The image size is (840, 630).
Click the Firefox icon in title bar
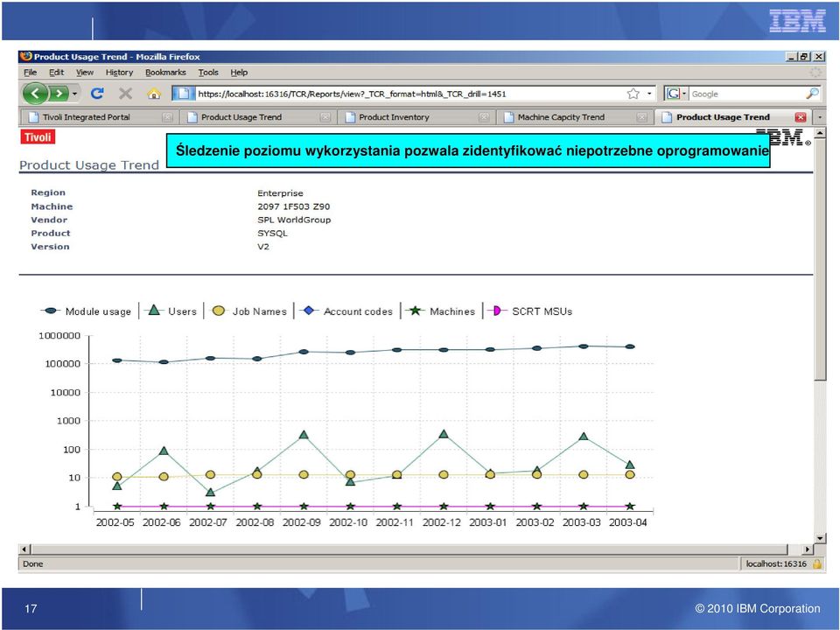(x=25, y=56)
